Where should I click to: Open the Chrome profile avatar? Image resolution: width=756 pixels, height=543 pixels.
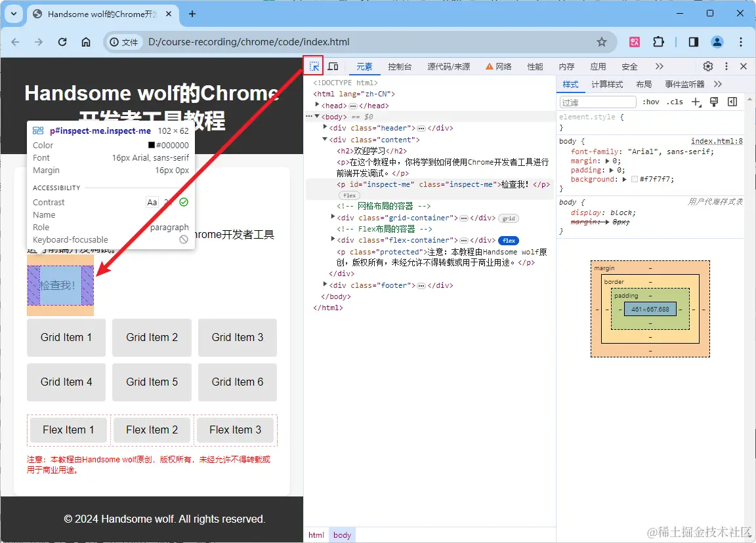(717, 42)
